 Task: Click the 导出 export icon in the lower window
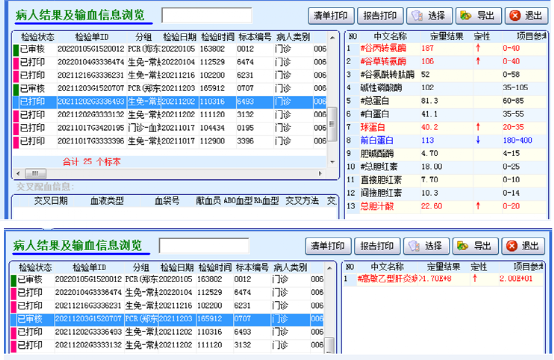point(463,246)
